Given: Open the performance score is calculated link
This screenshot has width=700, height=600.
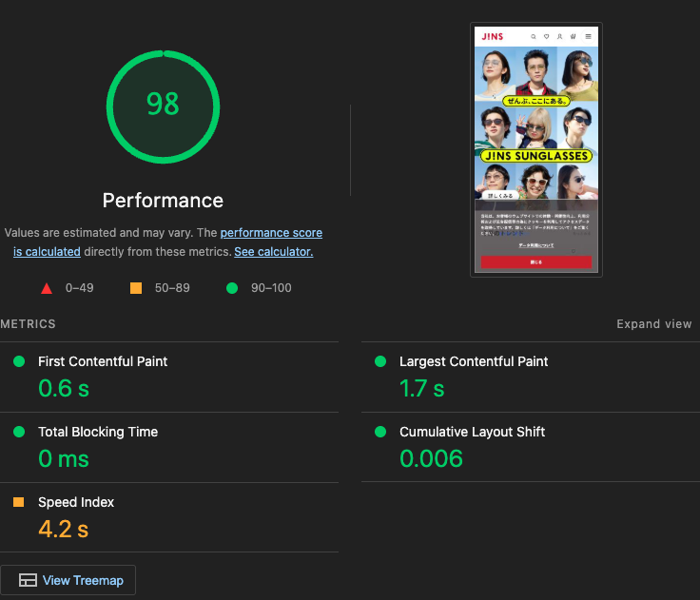Looking at the screenshot, I should pyautogui.click(x=271, y=233).
